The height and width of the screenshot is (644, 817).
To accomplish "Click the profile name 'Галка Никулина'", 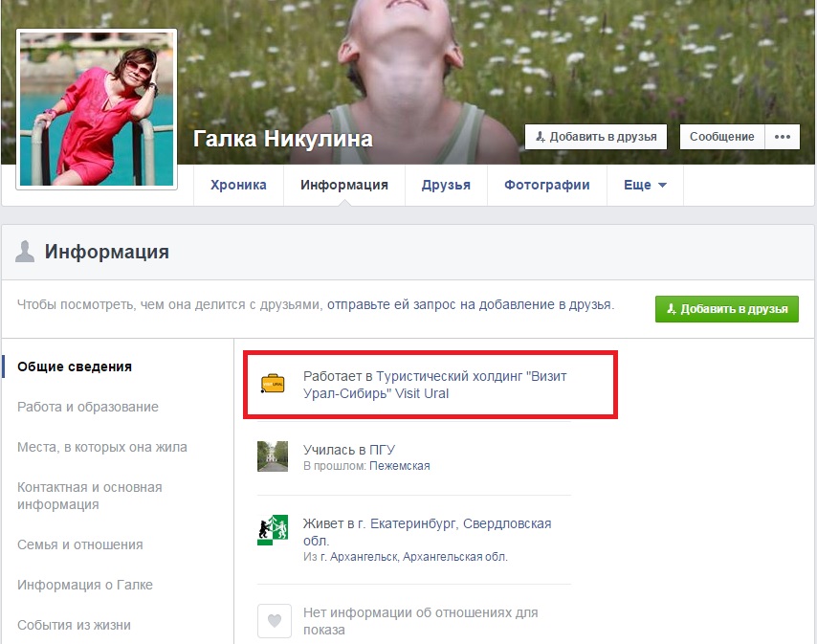I will pos(283,139).
